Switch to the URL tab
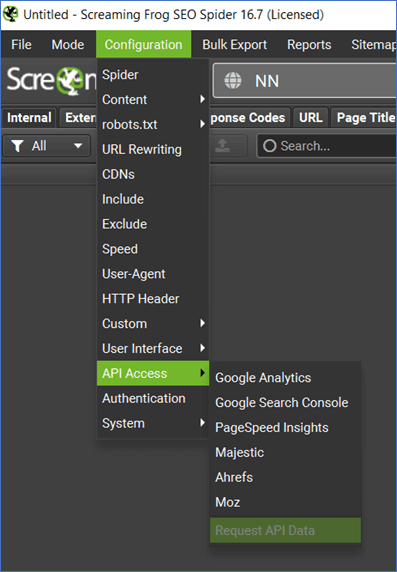Viewport: 397px width, 572px height. 311,117
